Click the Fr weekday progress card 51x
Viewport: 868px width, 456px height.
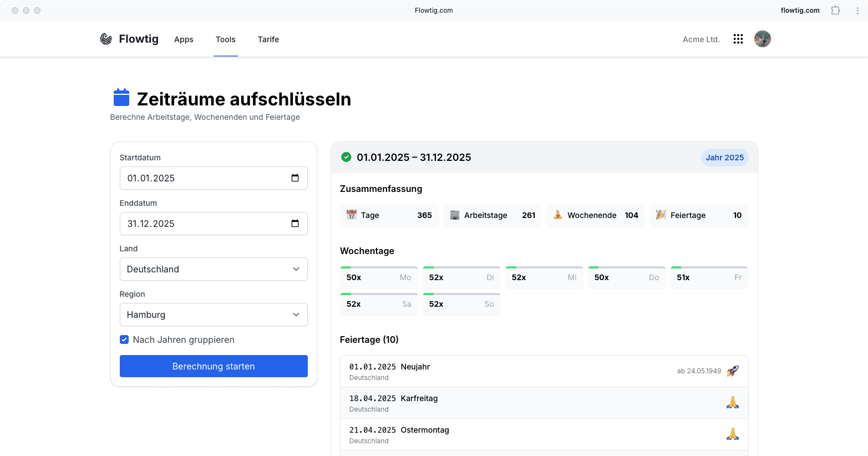coord(709,277)
